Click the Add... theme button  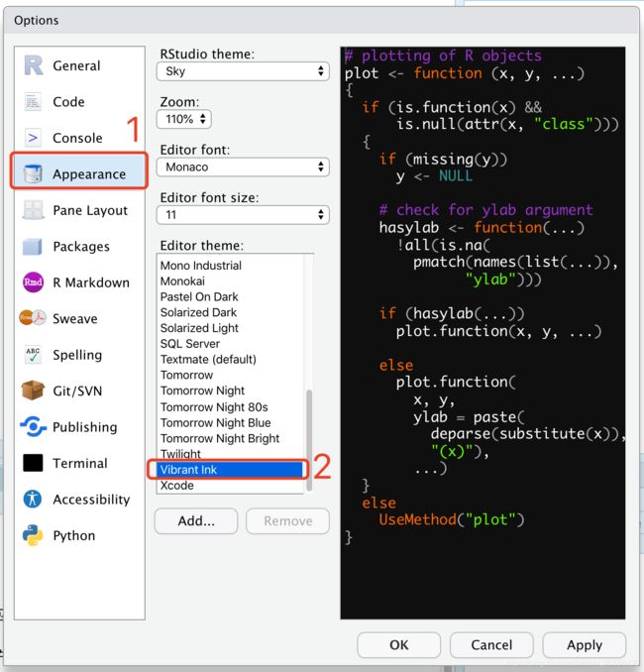pos(196,520)
